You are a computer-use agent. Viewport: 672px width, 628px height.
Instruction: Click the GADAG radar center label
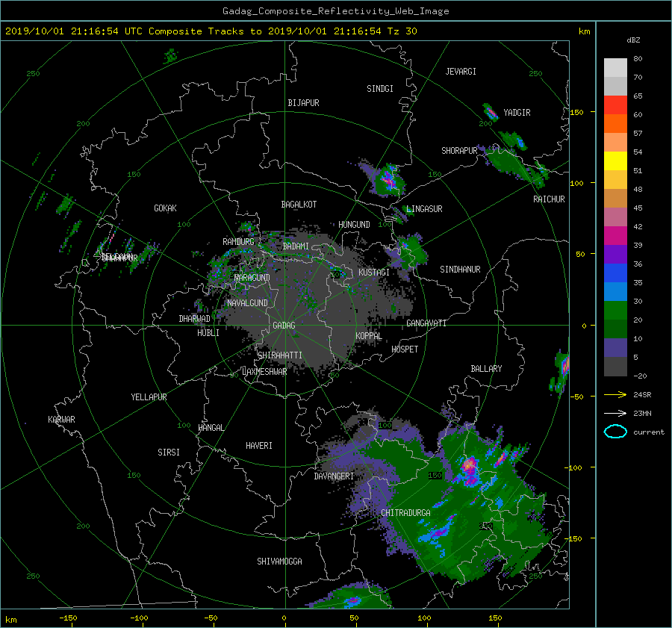click(284, 326)
